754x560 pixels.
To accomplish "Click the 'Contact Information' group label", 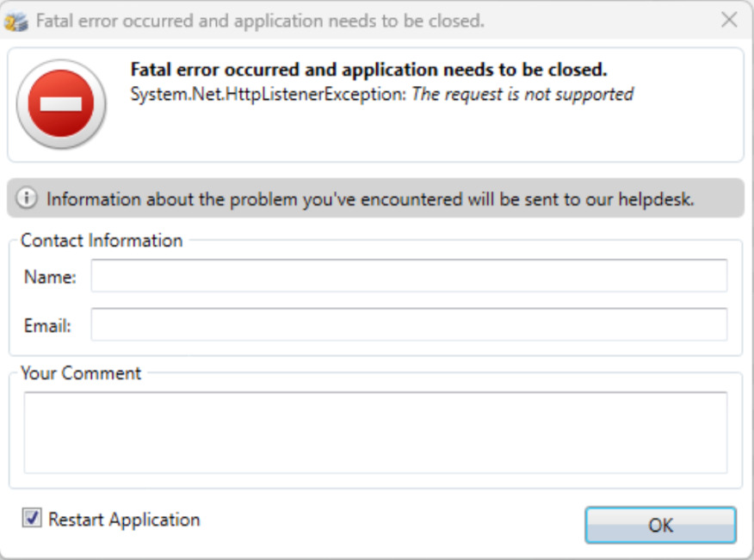I will tap(102, 240).
